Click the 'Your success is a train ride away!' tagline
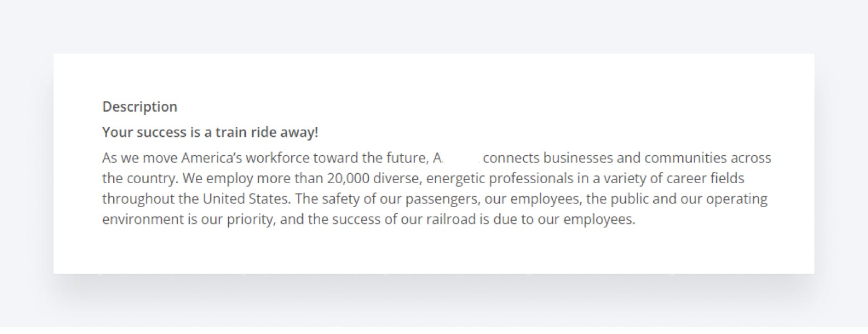The width and height of the screenshot is (868, 334). pyautogui.click(x=210, y=132)
